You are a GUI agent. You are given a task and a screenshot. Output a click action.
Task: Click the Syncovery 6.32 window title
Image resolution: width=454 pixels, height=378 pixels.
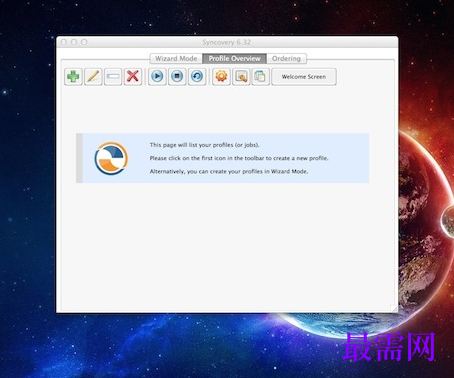click(x=226, y=42)
